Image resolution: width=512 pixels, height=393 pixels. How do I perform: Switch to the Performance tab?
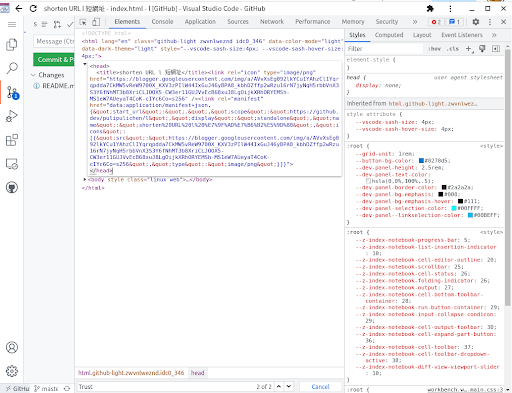[x=313, y=22]
